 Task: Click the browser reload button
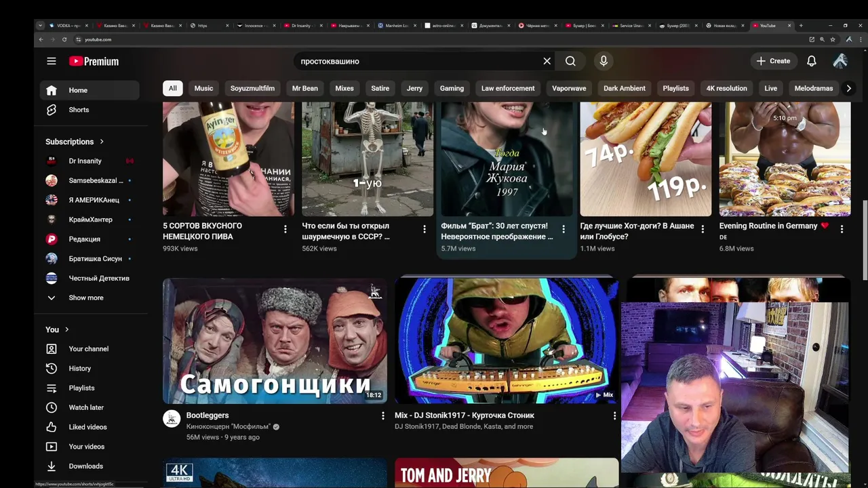(64, 39)
